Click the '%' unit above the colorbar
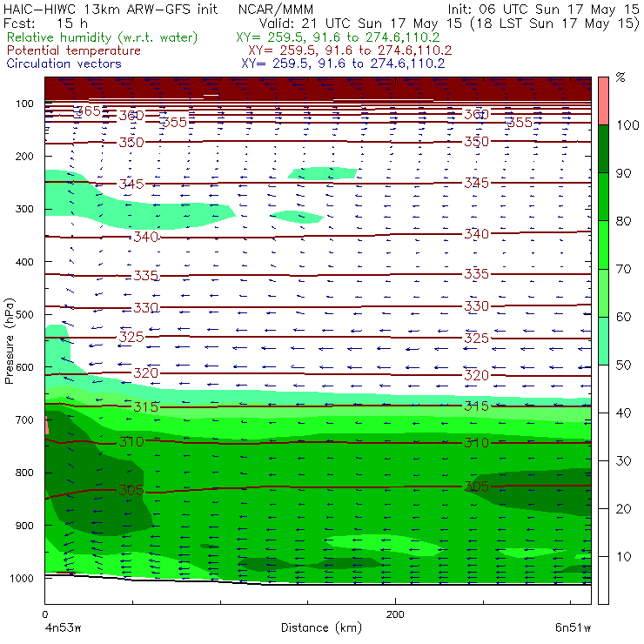The image size is (644, 644). point(621,77)
